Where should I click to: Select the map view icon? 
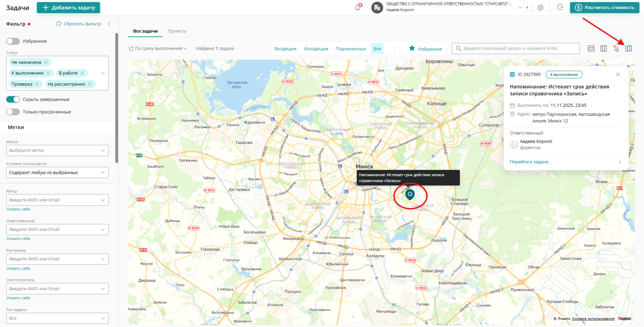[629, 48]
